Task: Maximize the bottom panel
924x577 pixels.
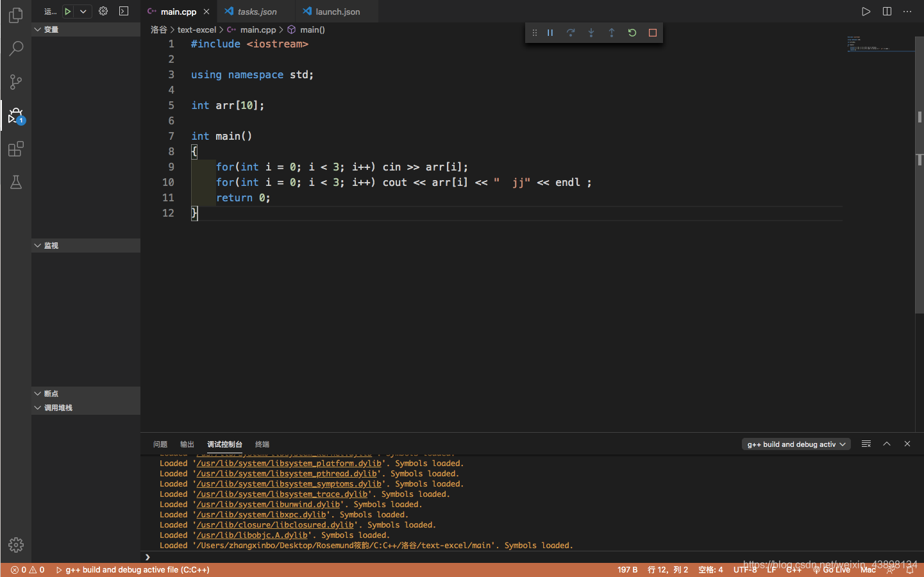Action: tap(887, 444)
